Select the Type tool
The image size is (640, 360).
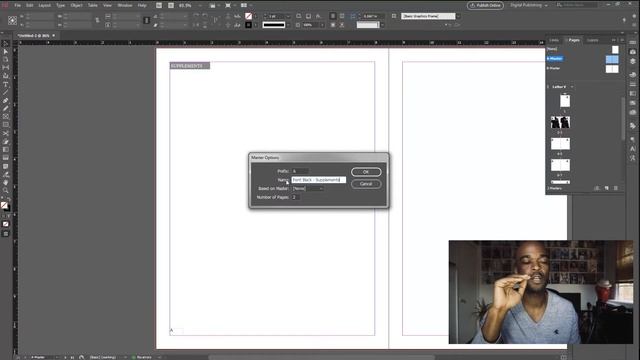5,84
